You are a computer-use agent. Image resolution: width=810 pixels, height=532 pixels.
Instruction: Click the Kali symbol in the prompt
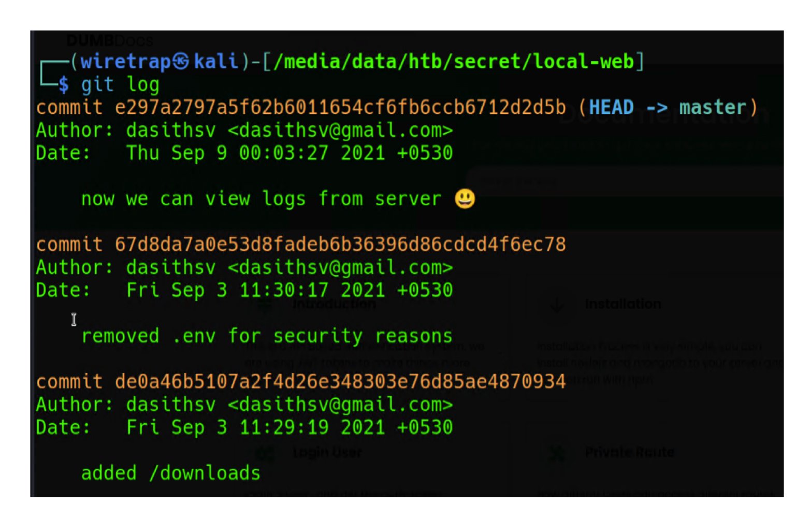tap(181, 62)
